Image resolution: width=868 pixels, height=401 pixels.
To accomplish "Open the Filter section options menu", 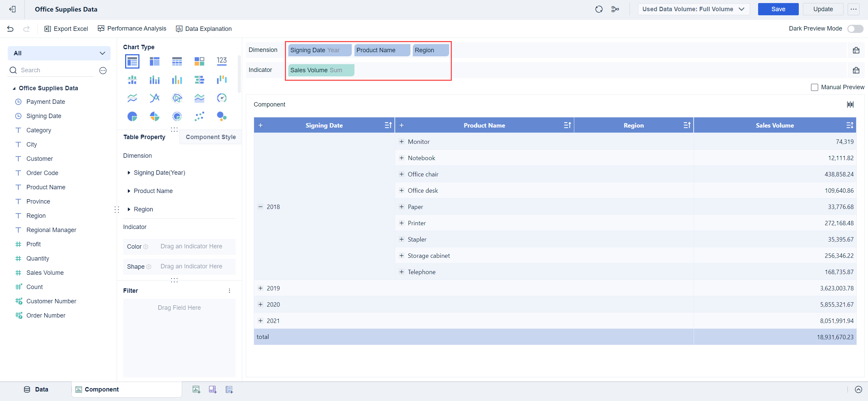I will [230, 291].
